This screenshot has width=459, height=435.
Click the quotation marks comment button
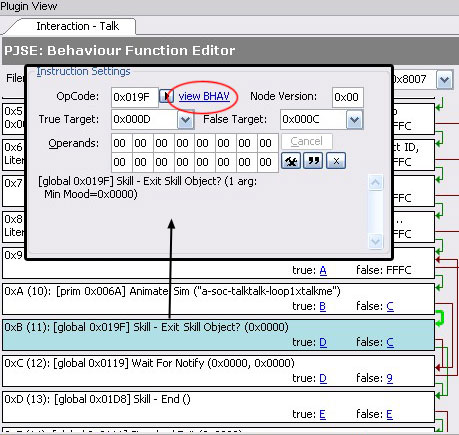point(313,161)
